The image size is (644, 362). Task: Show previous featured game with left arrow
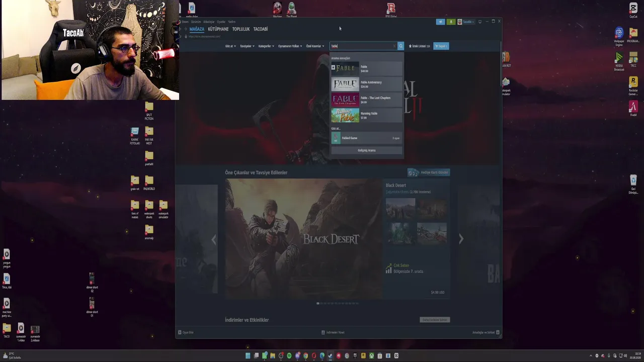click(213, 239)
